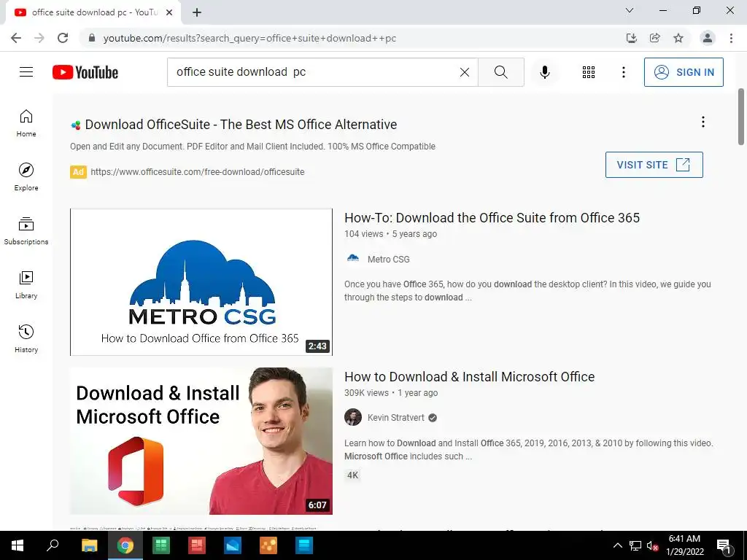The image size is (747, 560).
Task: Click the browser forward arrow
Action: 39,38
